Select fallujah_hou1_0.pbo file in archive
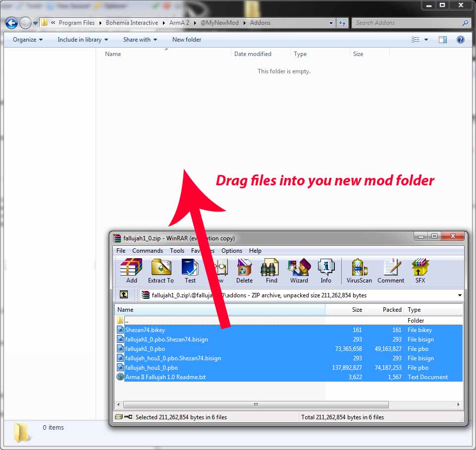This screenshot has width=476, height=450. tap(152, 368)
